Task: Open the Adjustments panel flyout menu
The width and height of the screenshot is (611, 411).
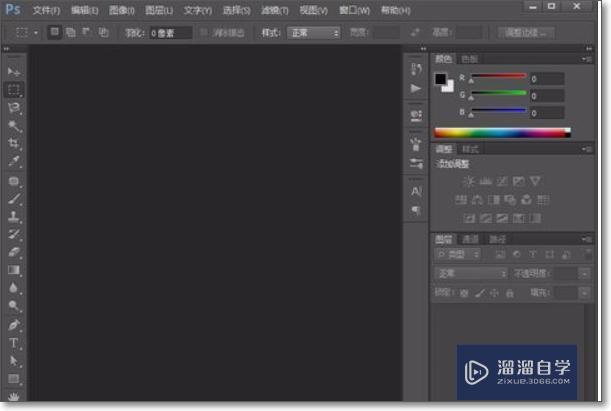Action: click(587, 149)
